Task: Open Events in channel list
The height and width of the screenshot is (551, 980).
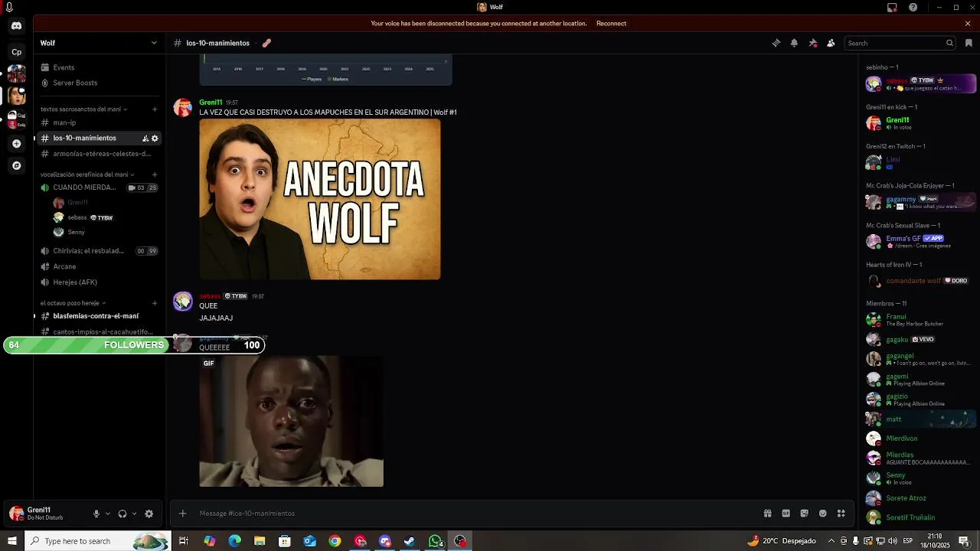Action: point(98,67)
